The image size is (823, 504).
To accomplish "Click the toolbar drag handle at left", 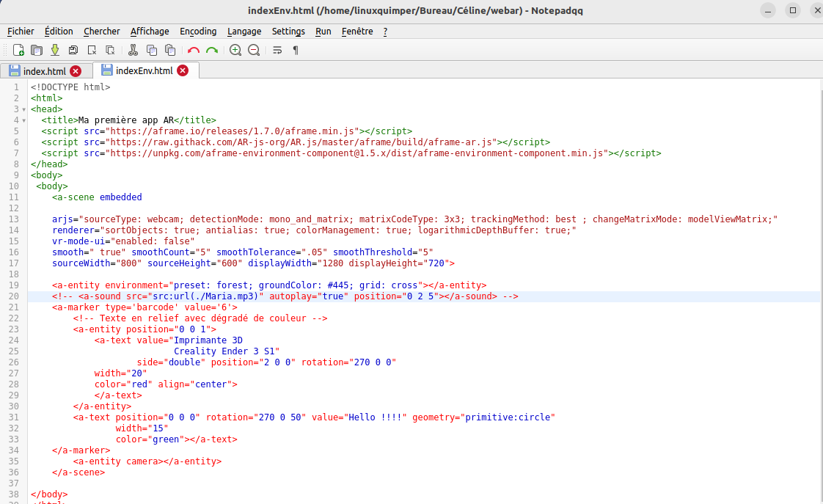I will (x=5, y=51).
